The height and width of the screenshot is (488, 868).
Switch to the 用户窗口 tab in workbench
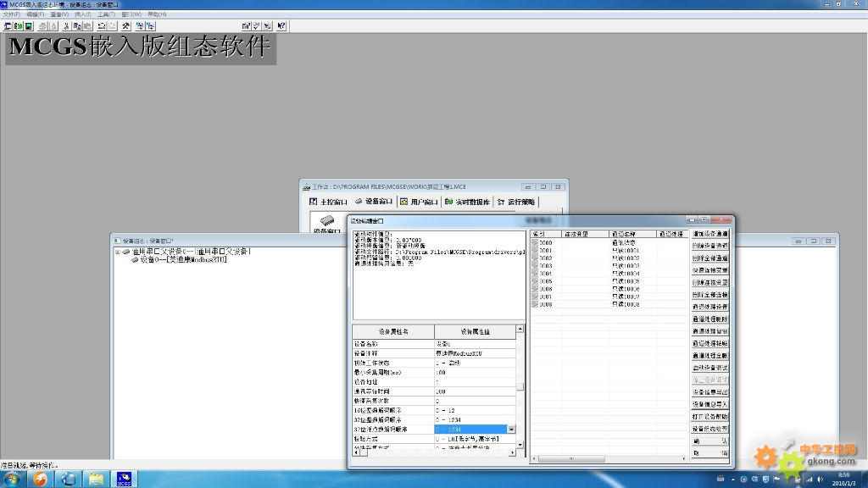tap(419, 202)
